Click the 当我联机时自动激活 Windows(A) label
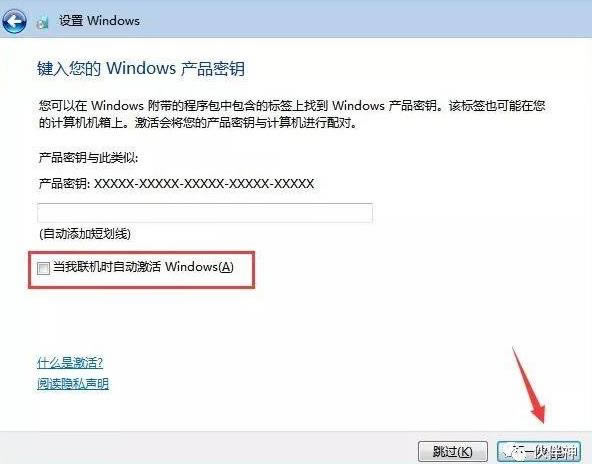 tap(143, 267)
